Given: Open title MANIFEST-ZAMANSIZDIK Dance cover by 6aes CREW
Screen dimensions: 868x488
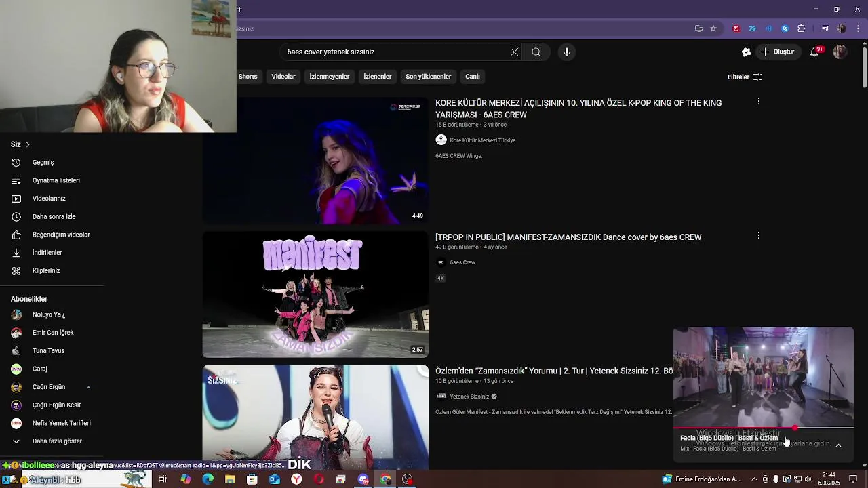Looking at the screenshot, I should pos(568,237).
